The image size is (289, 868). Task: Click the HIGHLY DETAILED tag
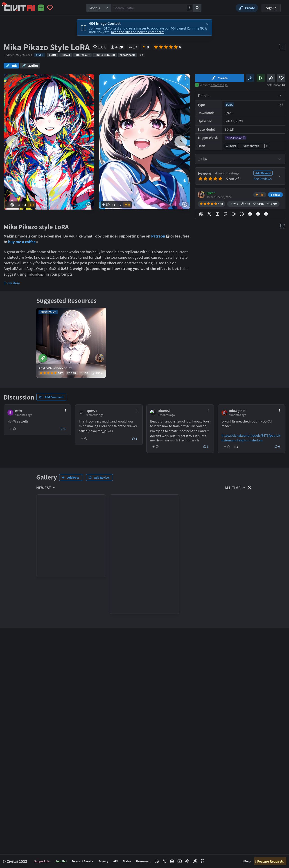tap(105, 55)
